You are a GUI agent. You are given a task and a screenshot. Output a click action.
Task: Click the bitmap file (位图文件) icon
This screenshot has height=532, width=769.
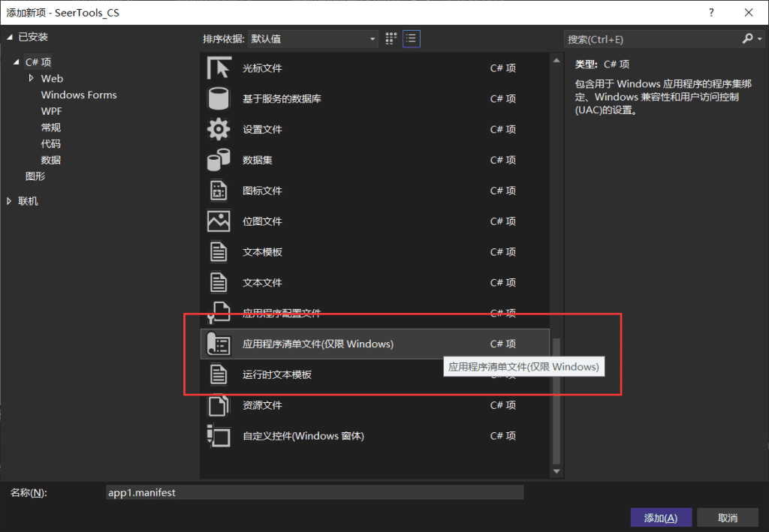(x=218, y=221)
